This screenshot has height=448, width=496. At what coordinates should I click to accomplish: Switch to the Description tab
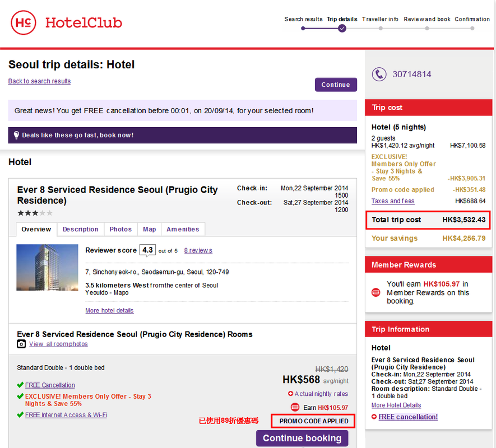tap(80, 229)
